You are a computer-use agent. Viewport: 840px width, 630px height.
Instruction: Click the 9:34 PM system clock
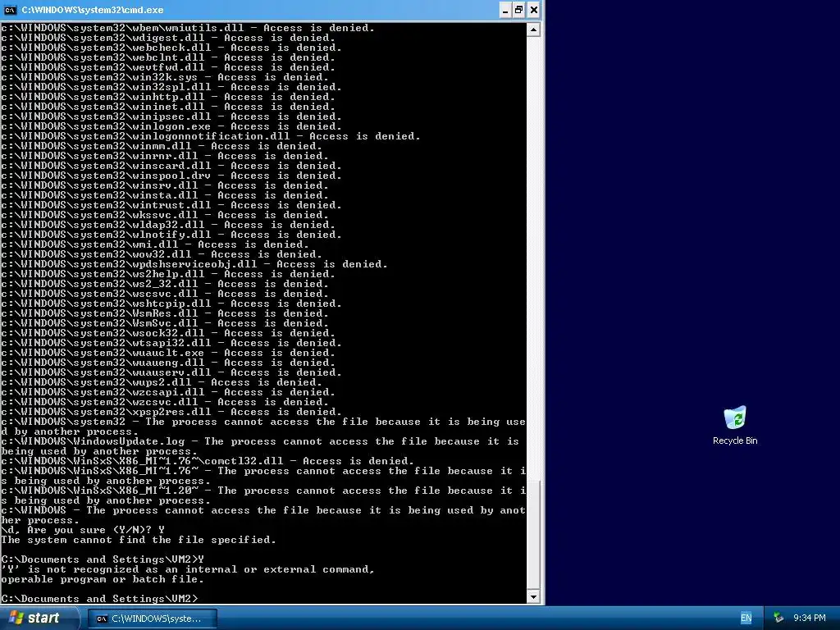pos(809,619)
